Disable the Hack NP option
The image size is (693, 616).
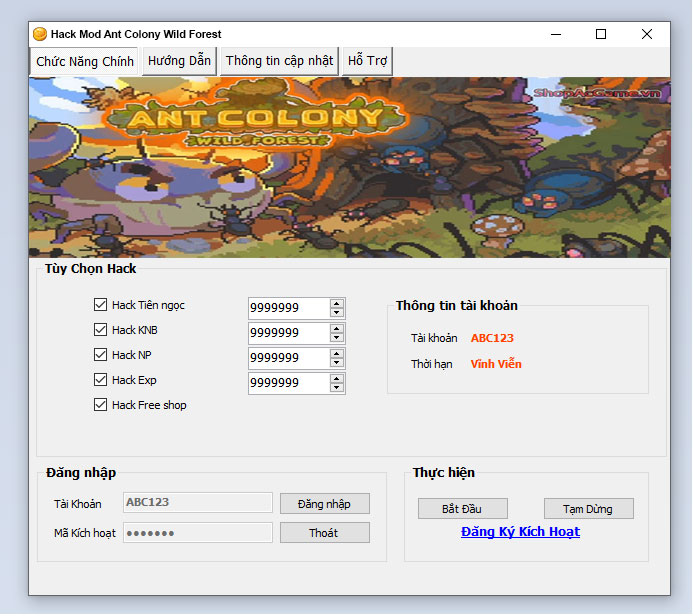pos(100,355)
